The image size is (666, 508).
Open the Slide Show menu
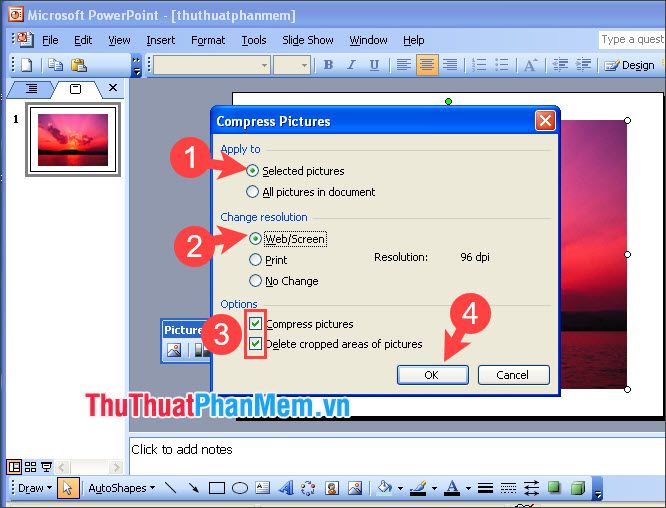[308, 40]
